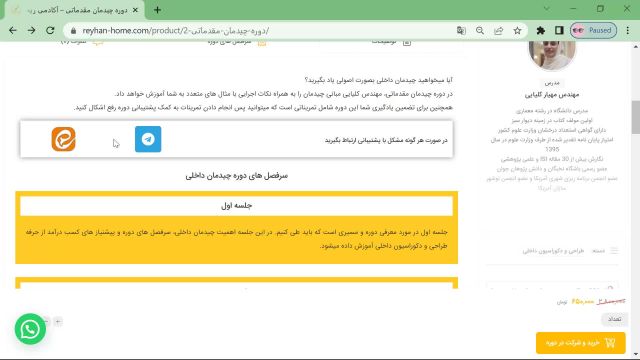
Task: Open the orange Eitaa support icon
Action: pos(63,139)
